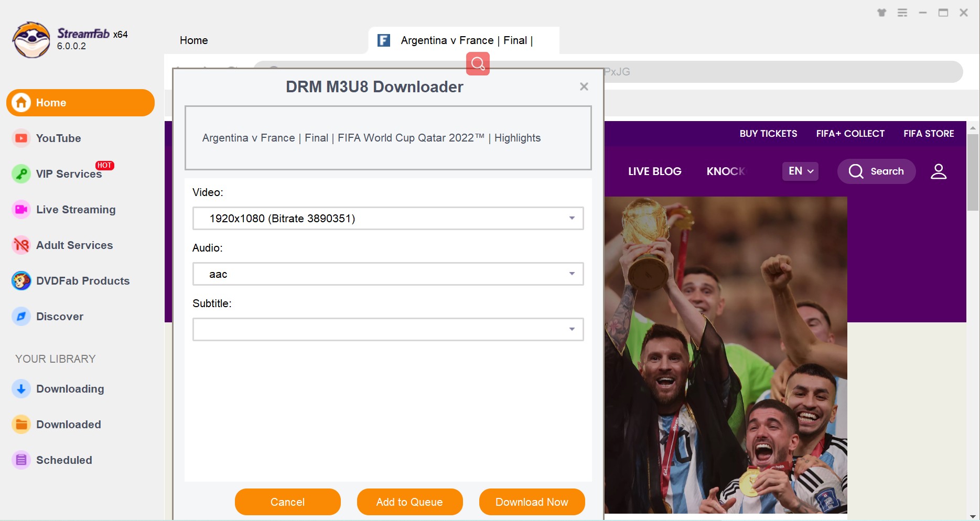This screenshot has height=521, width=980.
Task: Click the t-shirt skin icon in title bar
Action: 882,13
